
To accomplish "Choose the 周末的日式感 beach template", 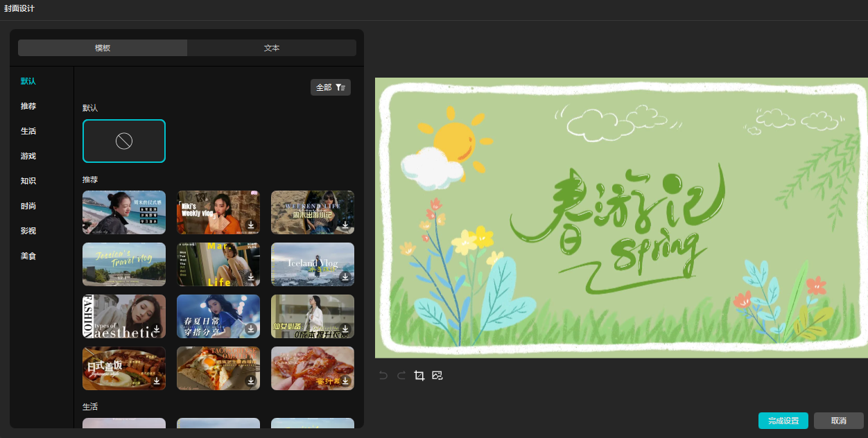I will pos(124,212).
